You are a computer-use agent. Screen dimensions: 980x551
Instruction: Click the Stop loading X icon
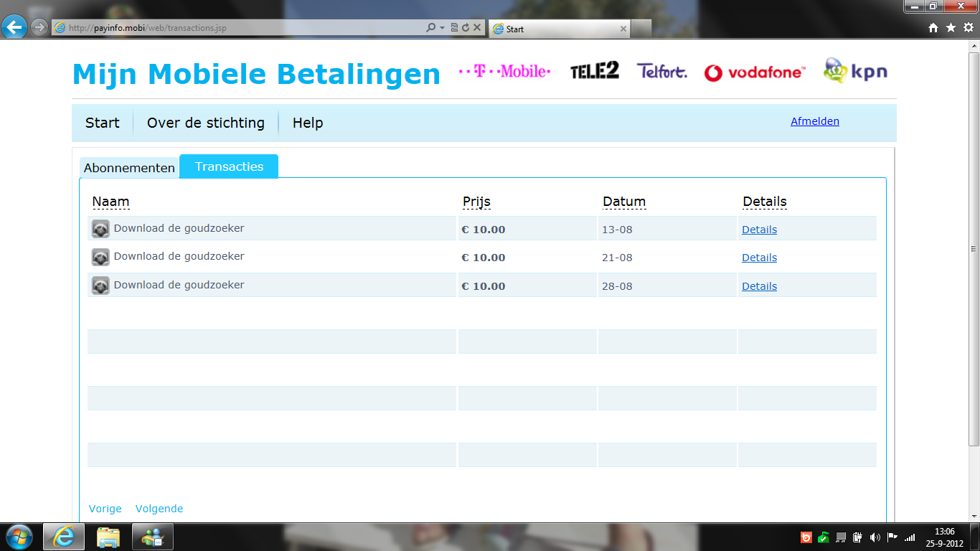(x=476, y=28)
